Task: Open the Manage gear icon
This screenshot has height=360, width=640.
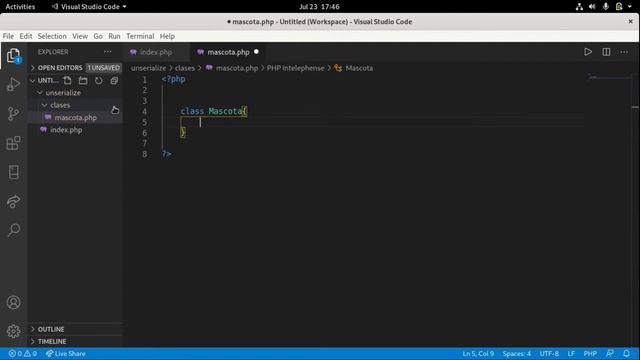Action: coord(13,331)
